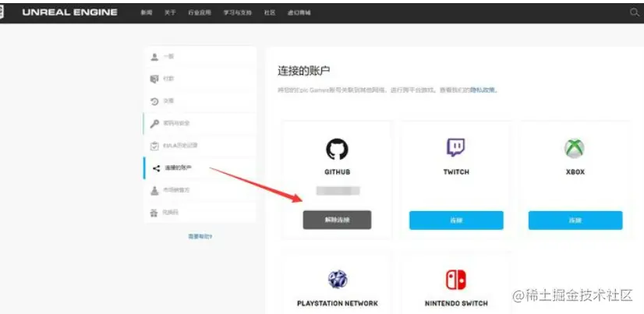
Task: Open the 社区 community menu
Action: [270, 12]
